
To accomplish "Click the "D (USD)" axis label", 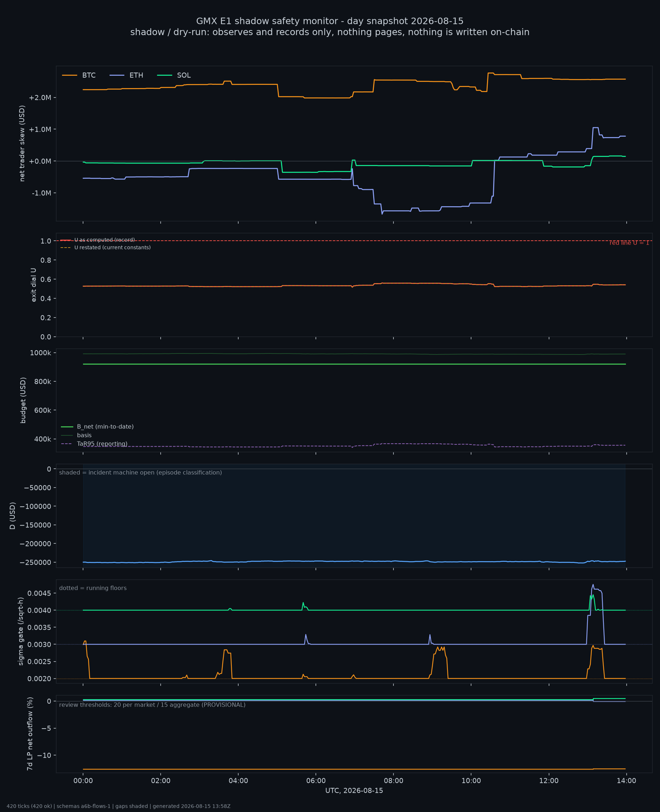I will 13,515.
